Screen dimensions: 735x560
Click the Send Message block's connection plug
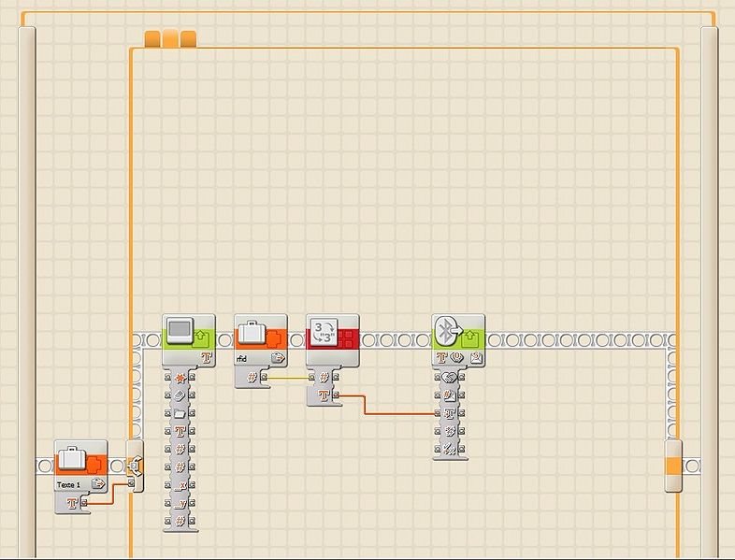(x=437, y=378)
